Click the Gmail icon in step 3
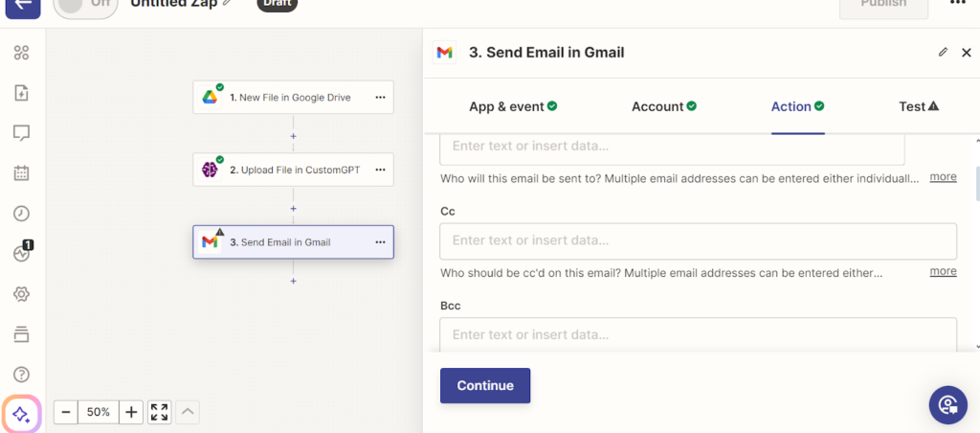The width and height of the screenshot is (980, 433). 210,242
